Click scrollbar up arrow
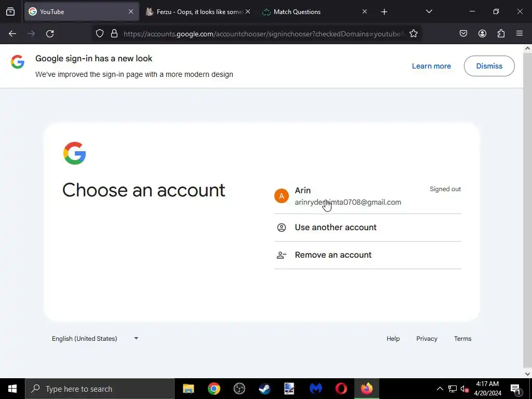 click(x=527, y=48)
